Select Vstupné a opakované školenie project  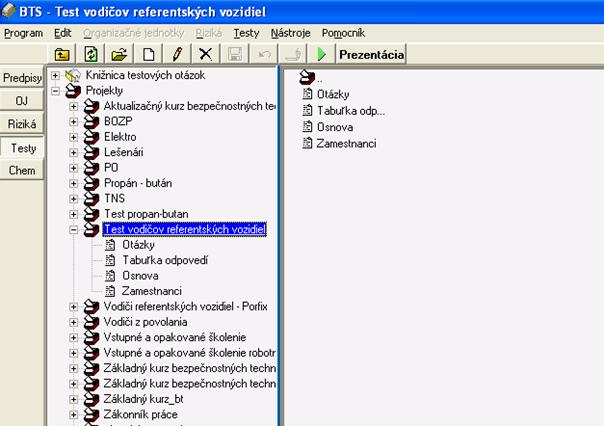175,337
